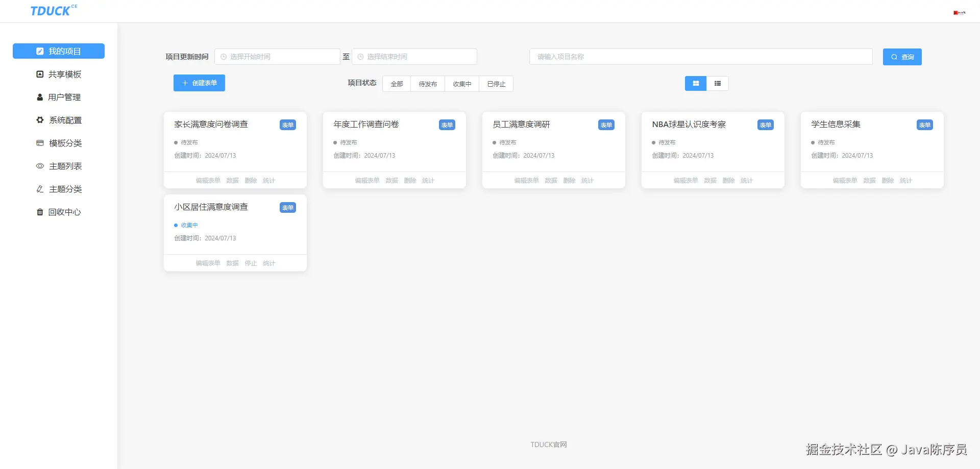Go to 用户管理 page
Viewport: 980px width, 469px height.
pyautogui.click(x=59, y=97)
